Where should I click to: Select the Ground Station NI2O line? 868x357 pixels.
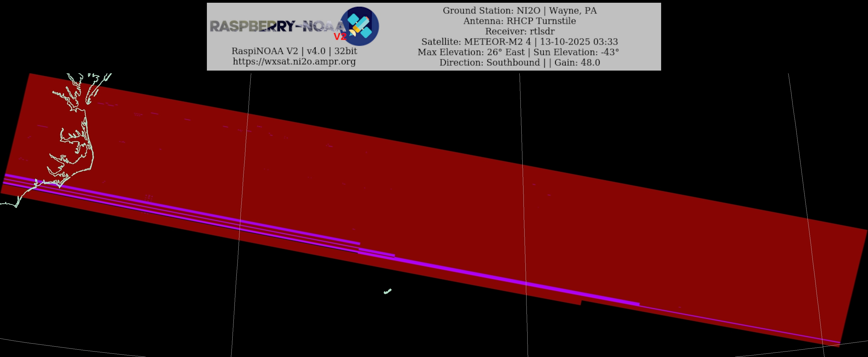pyautogui.click(x=519, y=10)
